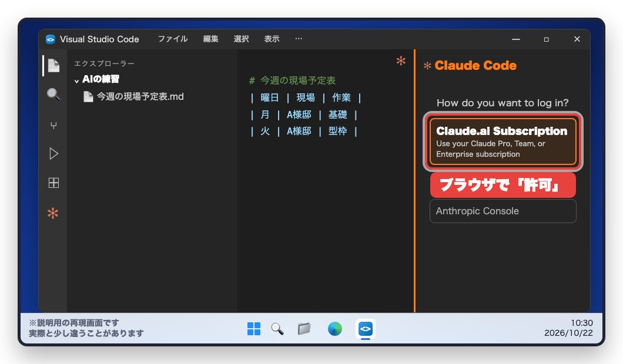This screenshot has height=364, width=623.
Task: Click the 曜日 header cell in editor
Action: tap(270, 97)
